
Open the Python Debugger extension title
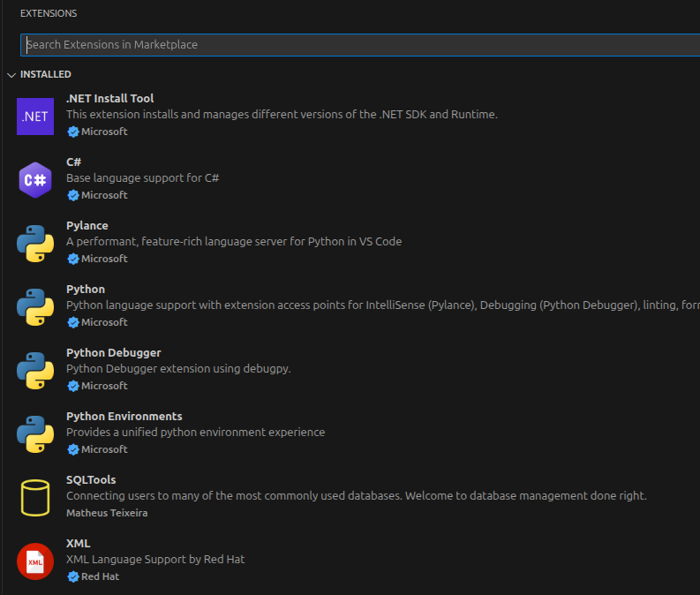[x=113, y=353]
